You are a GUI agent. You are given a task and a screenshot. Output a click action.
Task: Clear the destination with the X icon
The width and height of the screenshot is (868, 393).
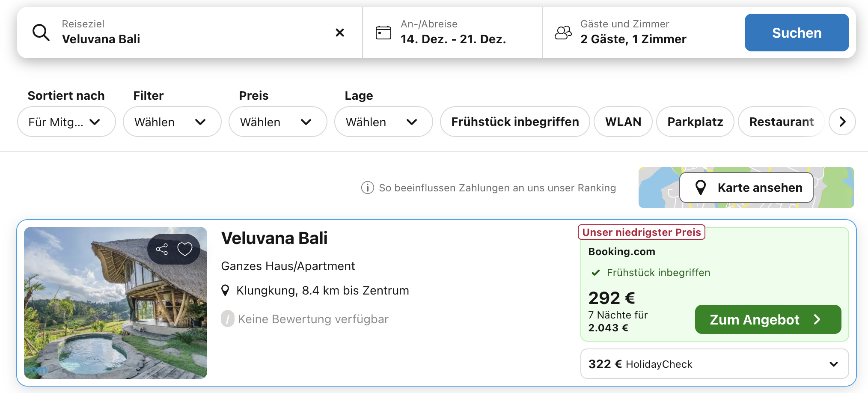(340, 32)
